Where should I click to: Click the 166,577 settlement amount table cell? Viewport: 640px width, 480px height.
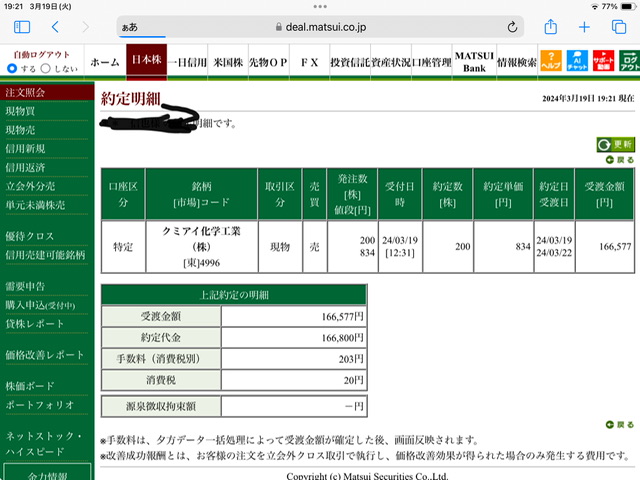pyautogui.click(x=604, y=247)
